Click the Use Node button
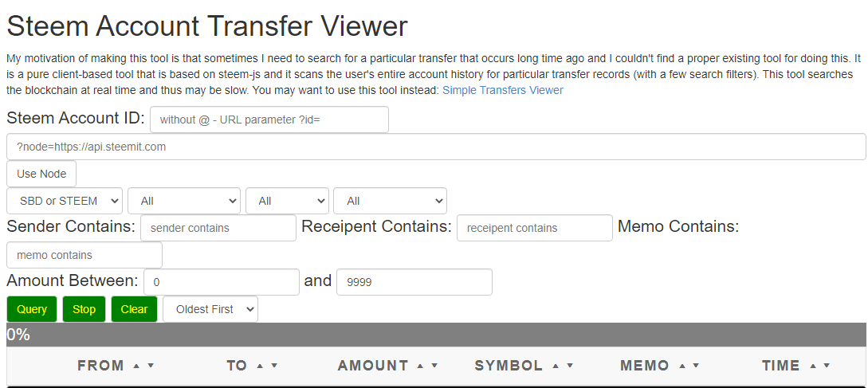The height and width of the screenshot is (388, 868). (x=41, y=174)
